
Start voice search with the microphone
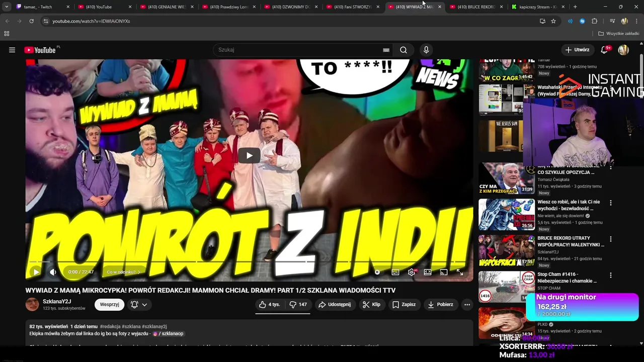426,50
